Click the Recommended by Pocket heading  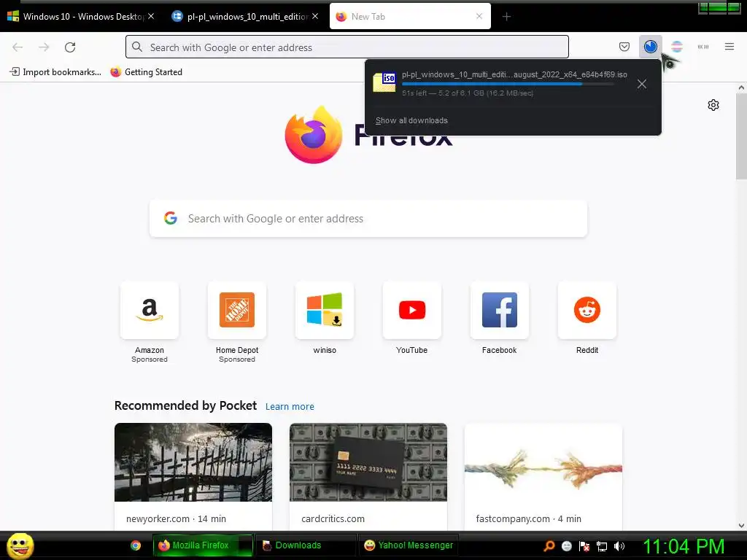(x=185, y=405)
